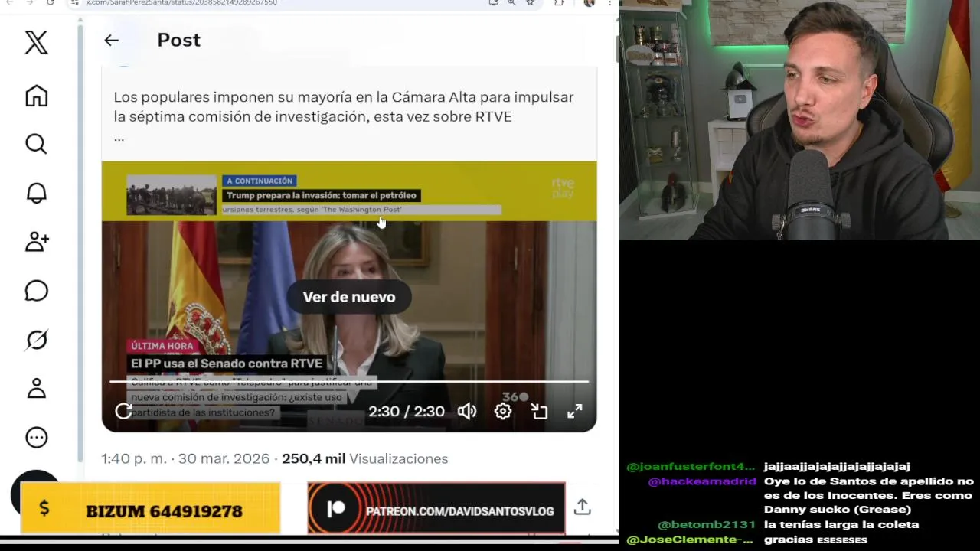Open Grok icon in sidebar
The width and height of the screenshot is (980, 551).
pos(36,340)
